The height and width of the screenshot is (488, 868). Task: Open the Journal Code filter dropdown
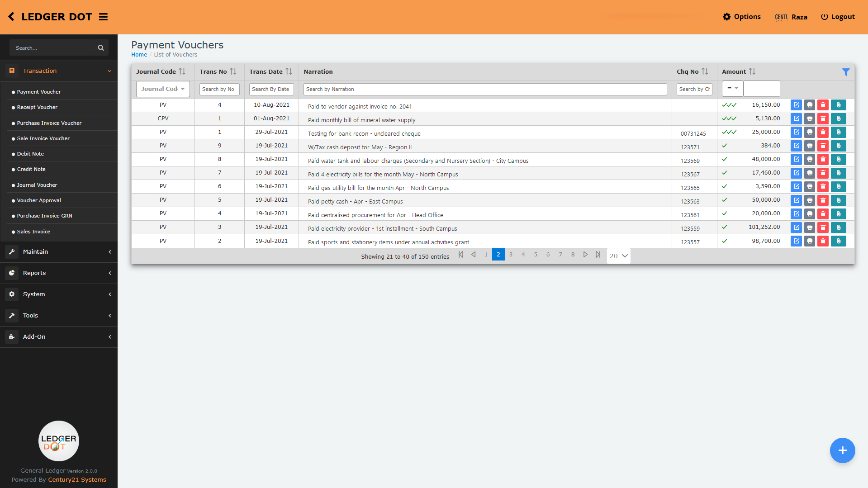click(x=163, y=89)
